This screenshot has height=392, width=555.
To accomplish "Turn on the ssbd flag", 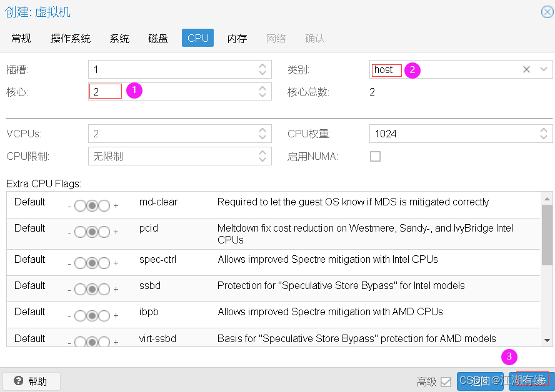I will pyautogui.click(x=104, y=289).
